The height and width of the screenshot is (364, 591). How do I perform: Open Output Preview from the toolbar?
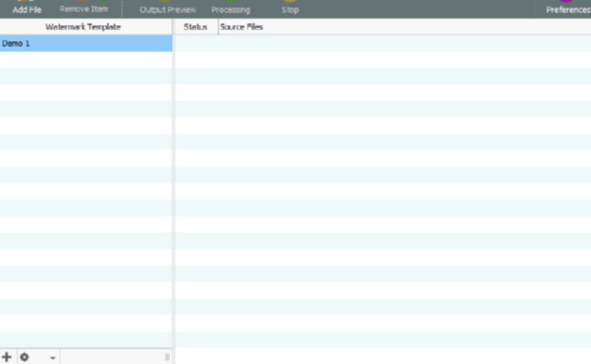click(x=168, y=8)
